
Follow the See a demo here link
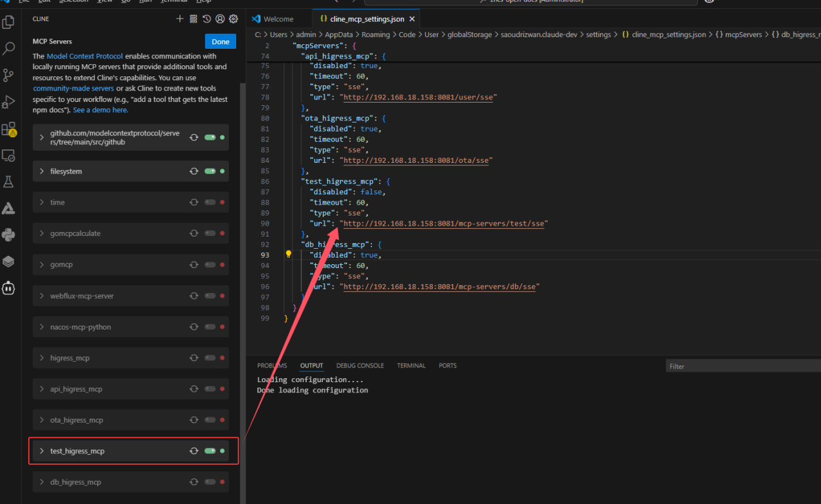[100, 110]
